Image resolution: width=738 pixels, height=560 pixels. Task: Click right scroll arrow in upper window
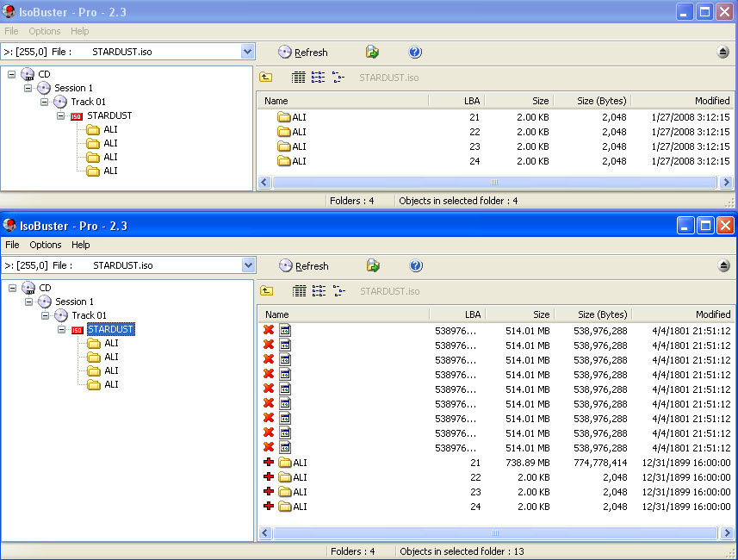tap(726, 183)
